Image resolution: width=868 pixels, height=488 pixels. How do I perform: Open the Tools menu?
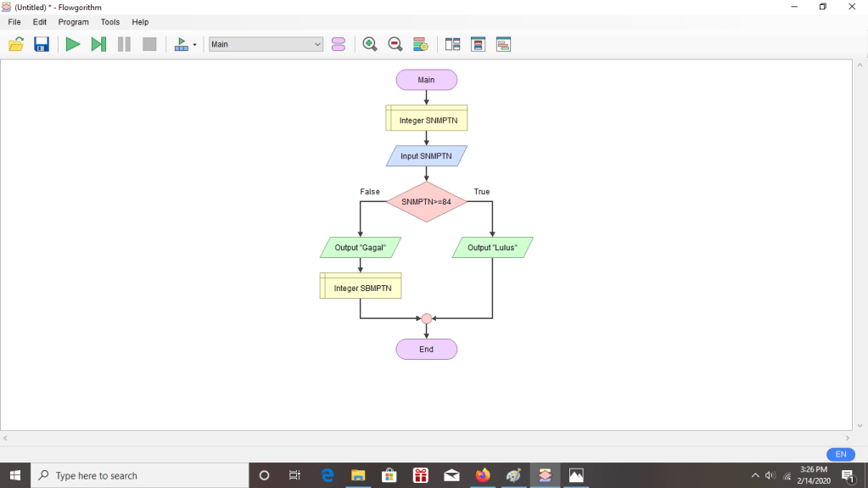(110, 22)
